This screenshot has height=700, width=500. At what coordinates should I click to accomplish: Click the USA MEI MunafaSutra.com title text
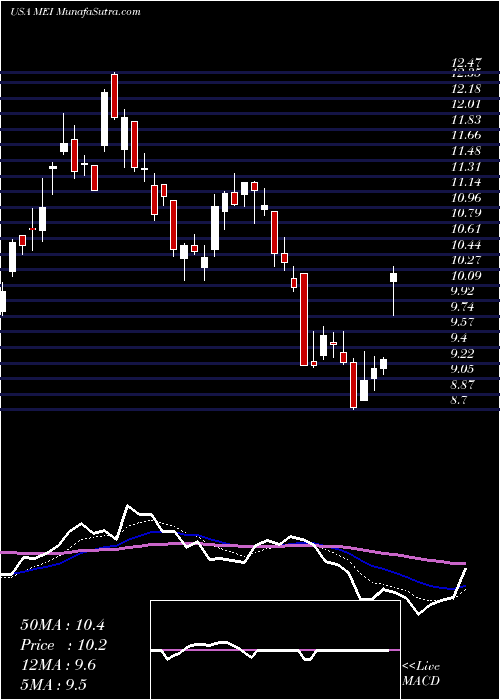75,11
